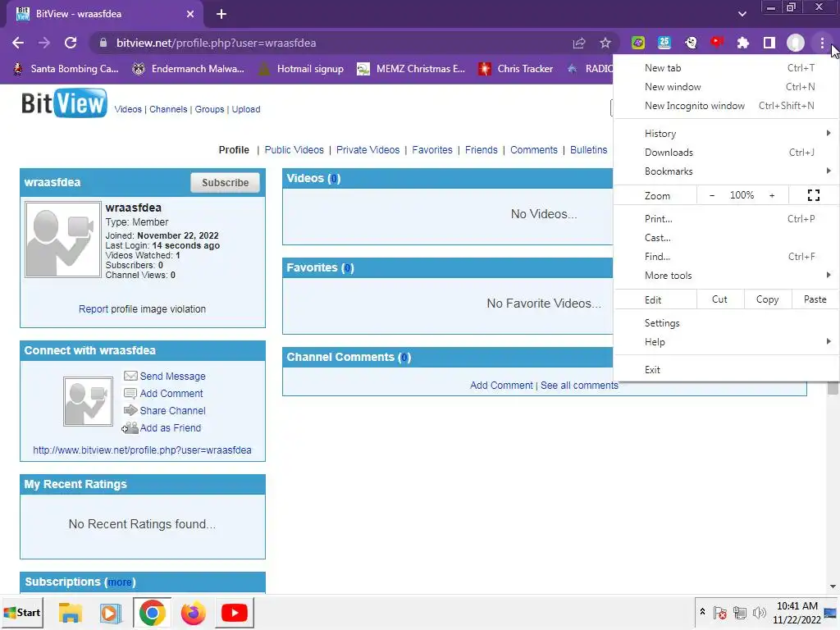Bookmark this page with the star icon
The height and width of the screenshot is (630, 840).
tap(605, 43)
